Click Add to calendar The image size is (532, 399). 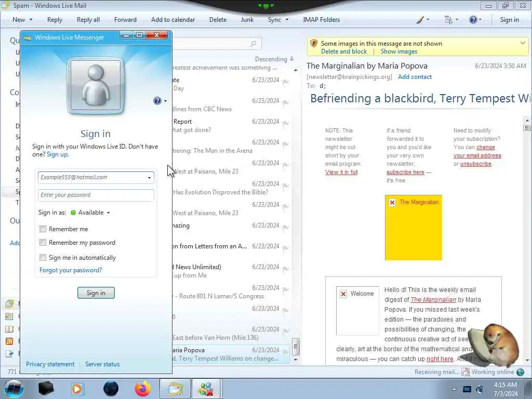(173, 20)
